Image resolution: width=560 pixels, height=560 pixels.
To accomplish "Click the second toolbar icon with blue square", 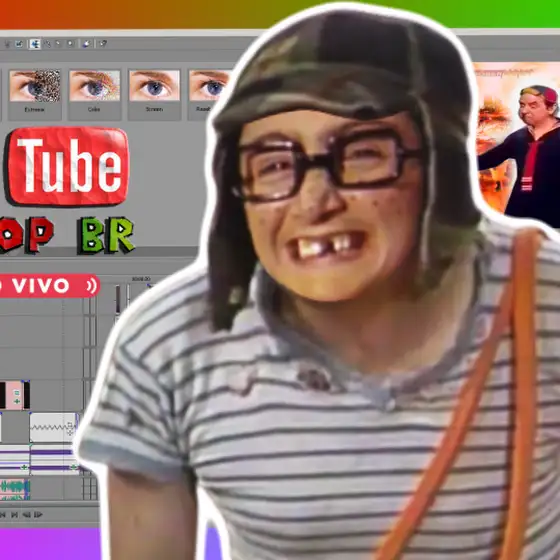I will pos(19,44).
